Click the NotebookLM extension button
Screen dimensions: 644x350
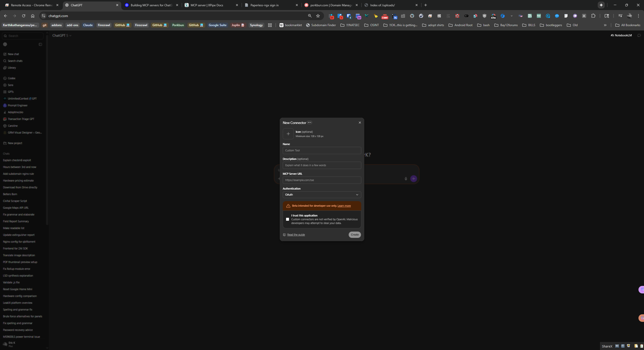pyautogui.click(x=621, y=35)
